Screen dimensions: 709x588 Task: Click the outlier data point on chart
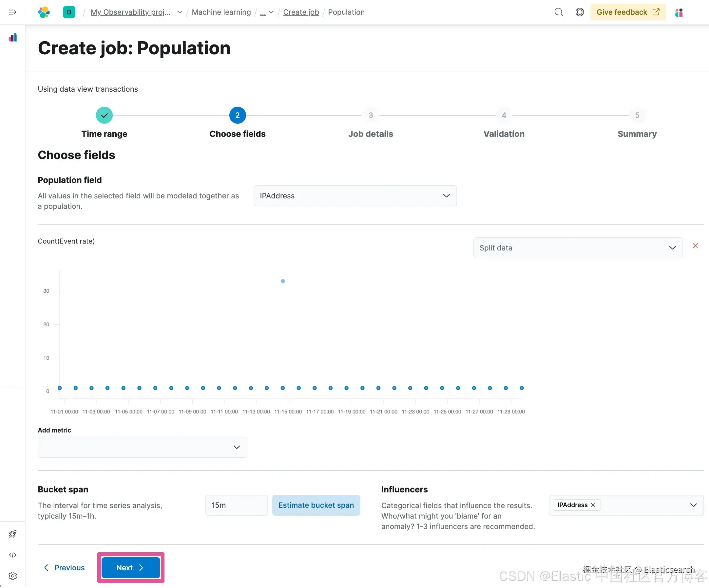click(283, 281)
